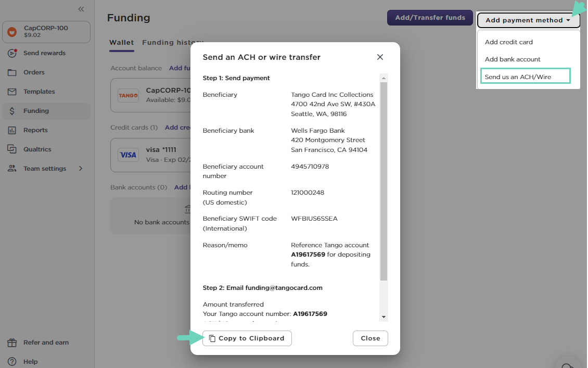Click bold A19617569 in Reason/memo

pyautogui.click(x=308, y=255)
